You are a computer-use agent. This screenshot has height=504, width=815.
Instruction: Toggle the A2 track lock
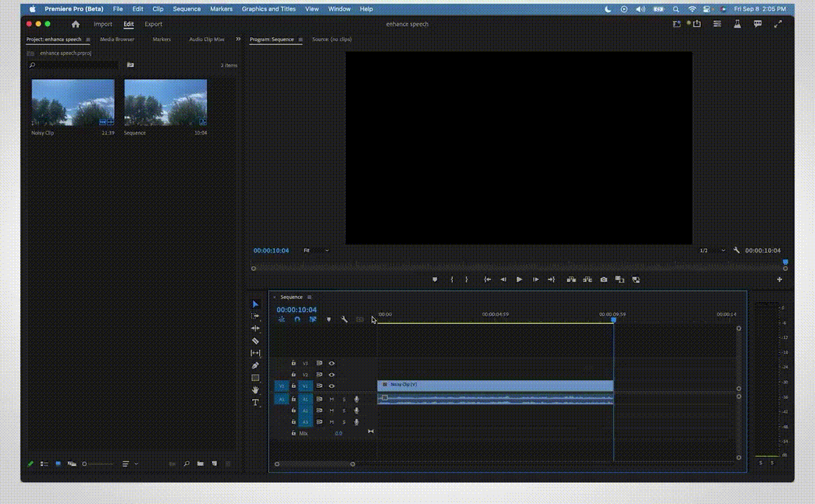point(293,410)
